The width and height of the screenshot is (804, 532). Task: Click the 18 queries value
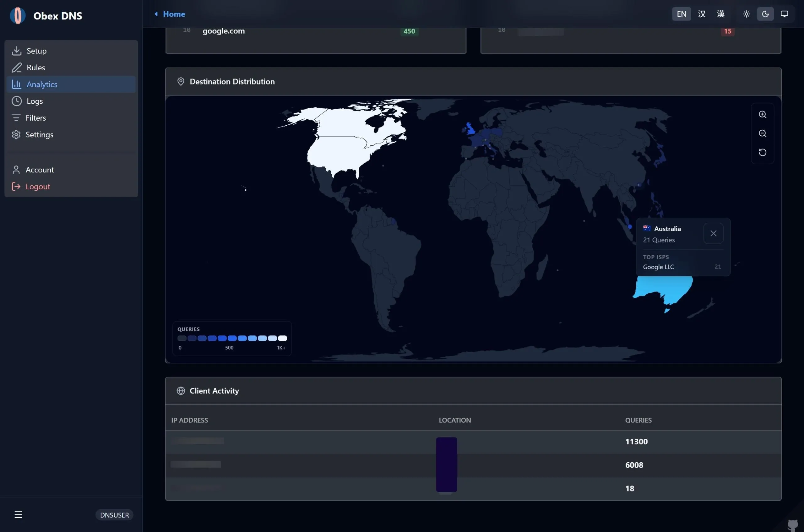[630, 488]
